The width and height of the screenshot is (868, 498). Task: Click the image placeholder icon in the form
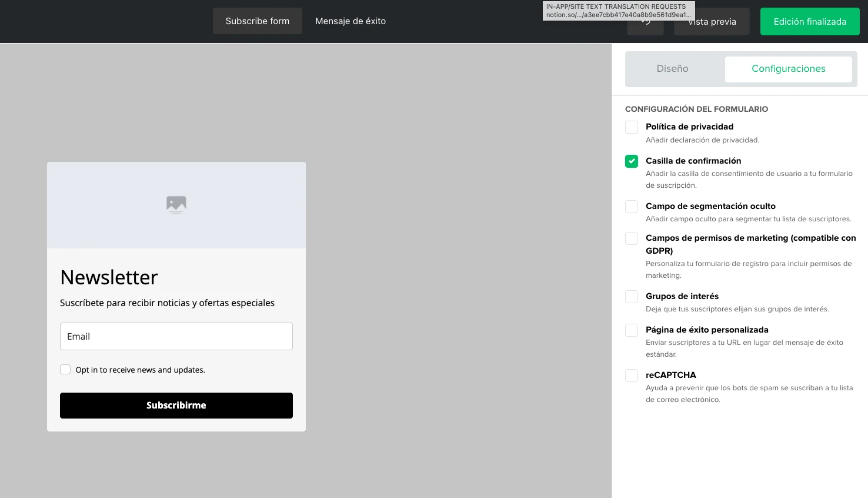176,204
